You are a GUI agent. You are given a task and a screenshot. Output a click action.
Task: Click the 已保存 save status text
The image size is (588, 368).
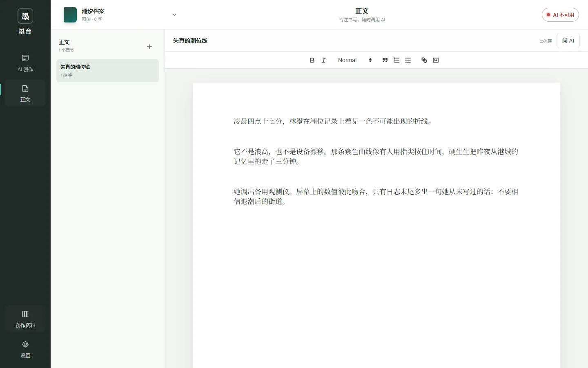(546, 41)
